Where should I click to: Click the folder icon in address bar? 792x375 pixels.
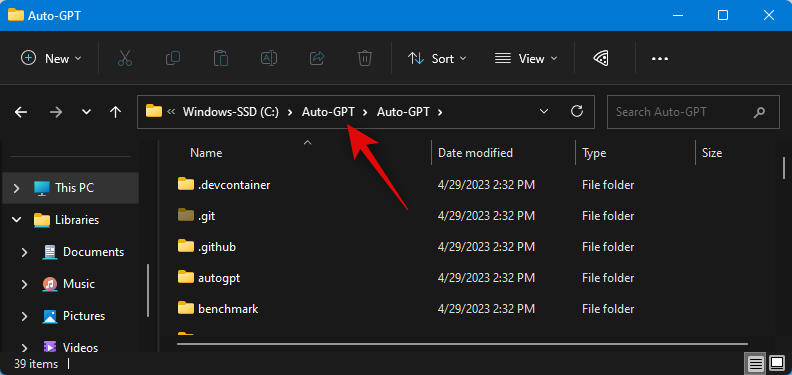154,111
